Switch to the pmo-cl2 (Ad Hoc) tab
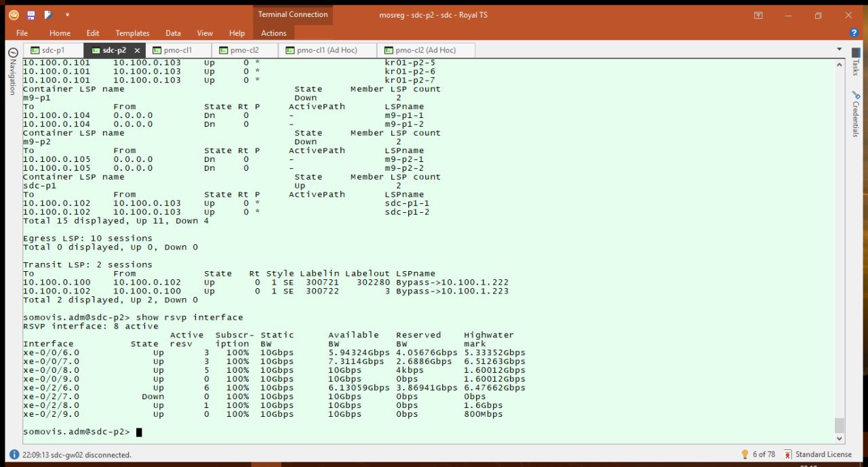 pyautogui.click(x=426, y=50)
